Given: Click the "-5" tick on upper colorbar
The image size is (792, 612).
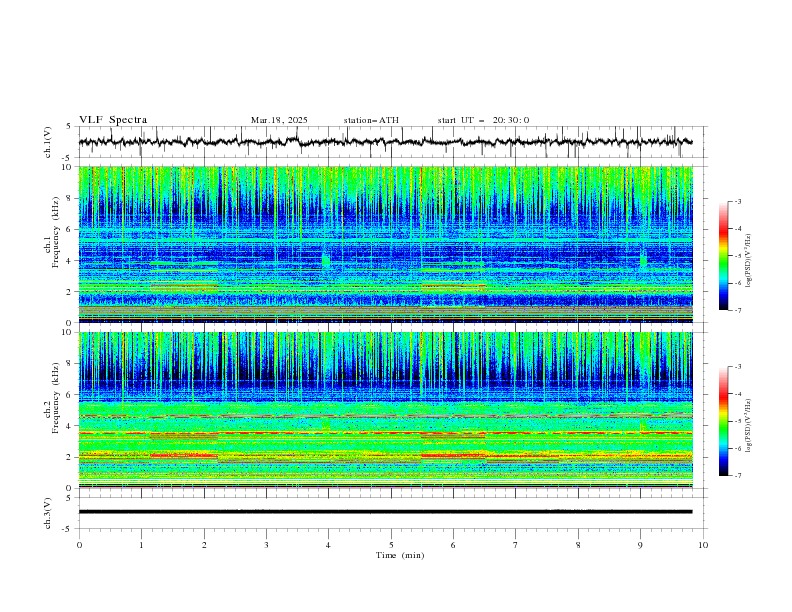Looking at the screenshot, I should click(738, 256).
